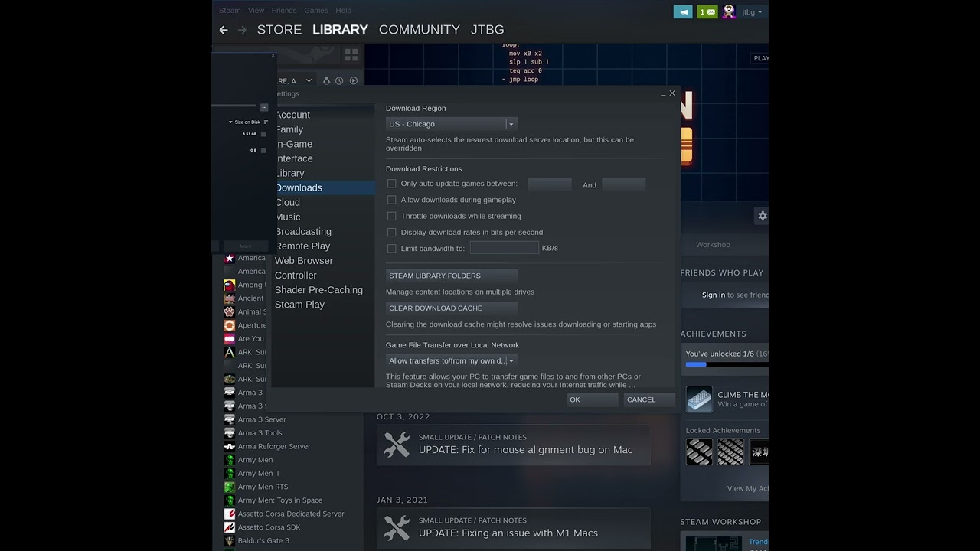Open the US - Chicago download region dropdown
The image size is (980, 551).
pos(451,124)
